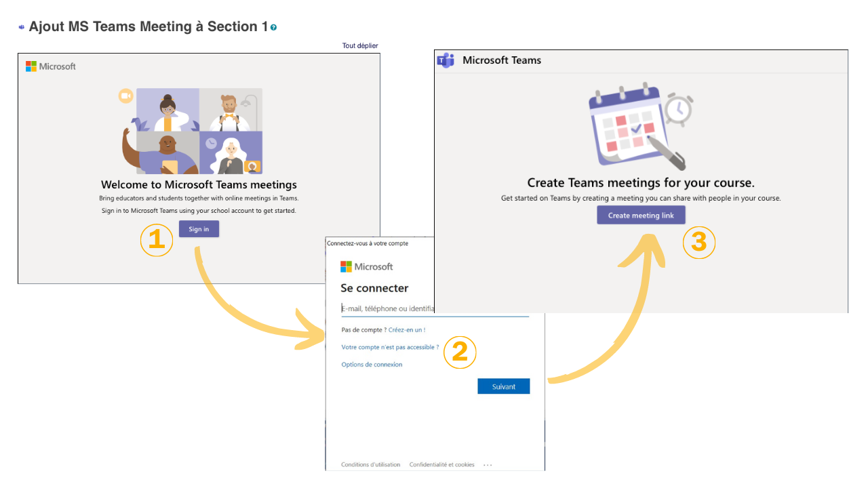Viewport: 868px width, 488px height.
Task: Open Options de connexion link
Action: point(372,365)
